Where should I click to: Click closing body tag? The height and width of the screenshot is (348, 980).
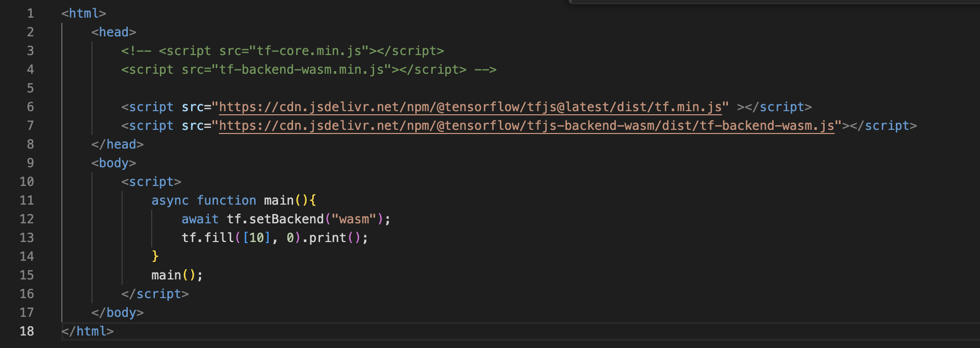(117, 313)
